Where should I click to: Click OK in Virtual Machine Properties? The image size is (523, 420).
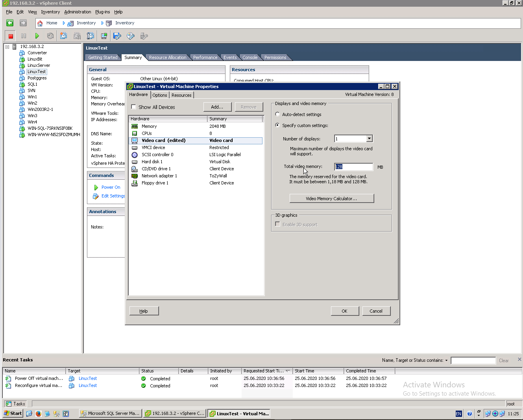pyautogui.click(x=344, y=311)
